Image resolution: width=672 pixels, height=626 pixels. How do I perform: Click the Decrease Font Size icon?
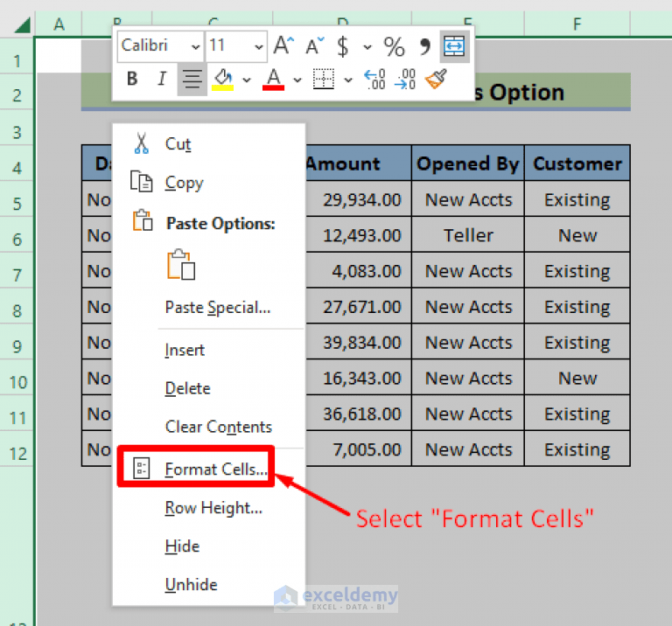click(315, 45)
